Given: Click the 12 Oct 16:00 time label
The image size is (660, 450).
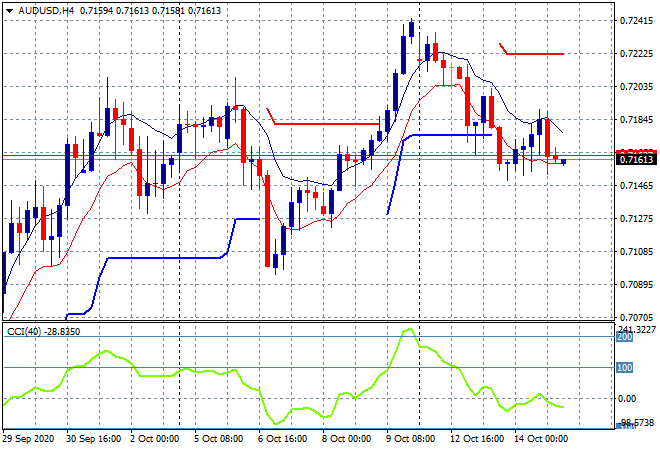Looking at the screenshot, I should point(476,439).
